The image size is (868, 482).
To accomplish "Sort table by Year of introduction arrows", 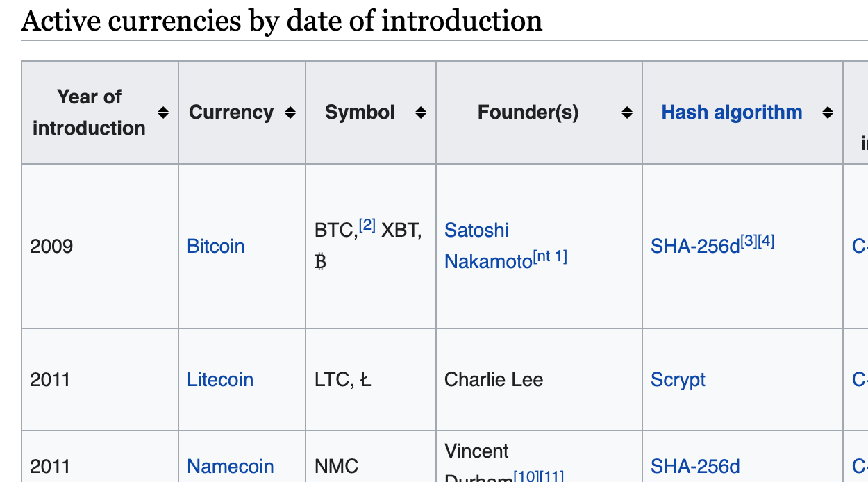I will tap(163, 113).
